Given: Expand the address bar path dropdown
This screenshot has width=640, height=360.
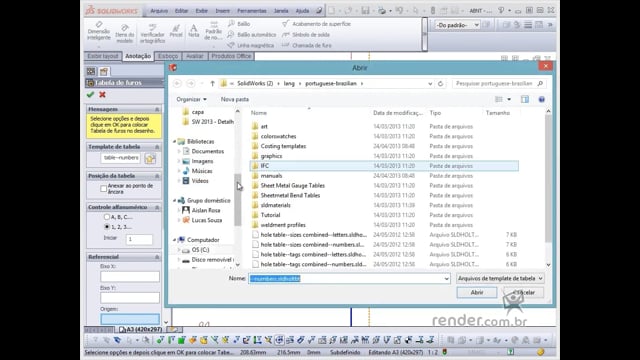Looking at the screenshot, I should 430,84.
